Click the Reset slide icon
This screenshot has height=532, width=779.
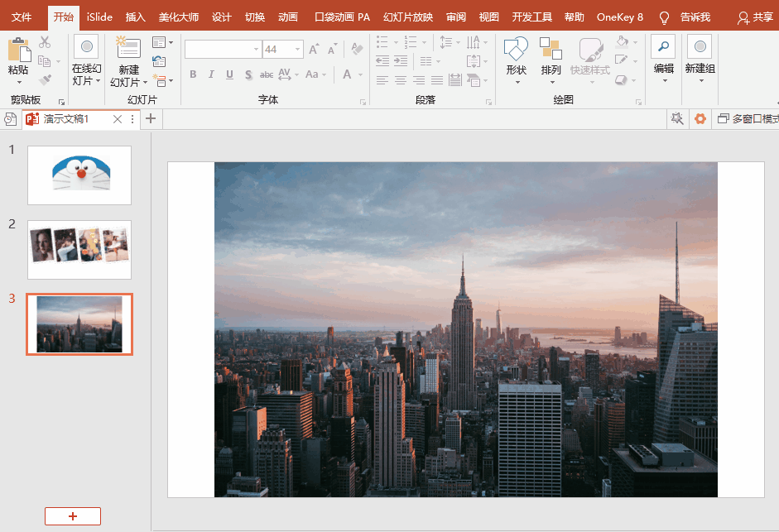click(x=159, y=61)
